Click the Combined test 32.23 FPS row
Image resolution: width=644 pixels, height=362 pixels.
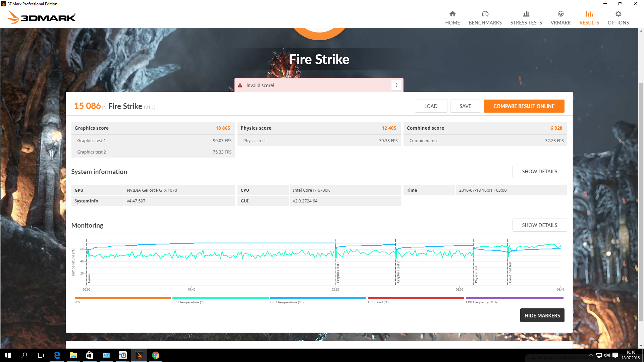pyautogui.click(x=485, y=140)
